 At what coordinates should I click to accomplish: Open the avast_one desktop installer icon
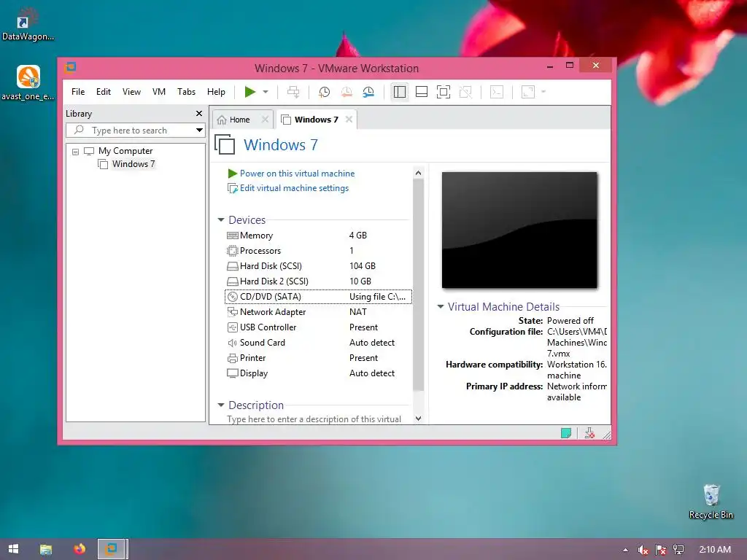click(x=28, y=83)
